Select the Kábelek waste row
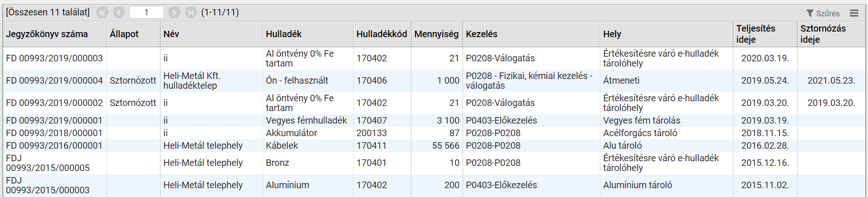868x197 pixels. 434,145
